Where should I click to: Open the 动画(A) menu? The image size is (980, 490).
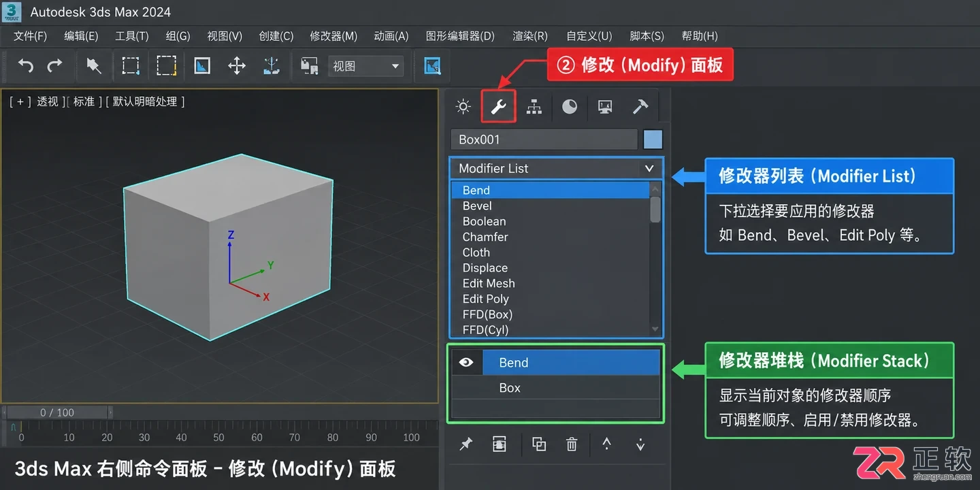click(391, 36)
